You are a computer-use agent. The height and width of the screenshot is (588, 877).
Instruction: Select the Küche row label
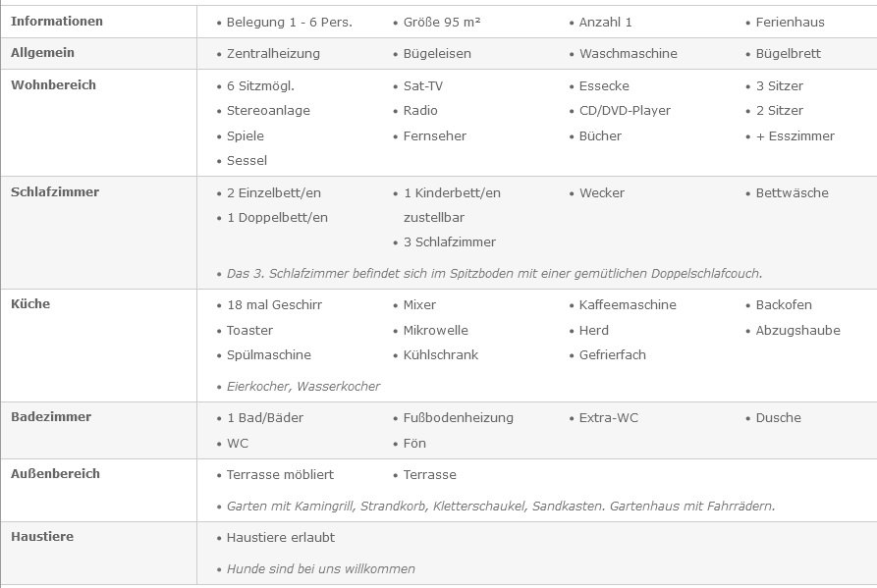coord(30,304)
